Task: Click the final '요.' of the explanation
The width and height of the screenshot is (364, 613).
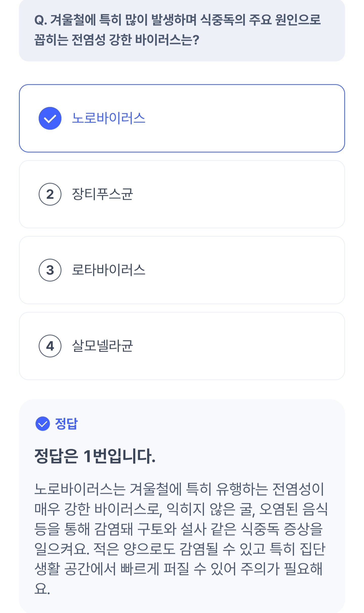Action: point(42,589)
